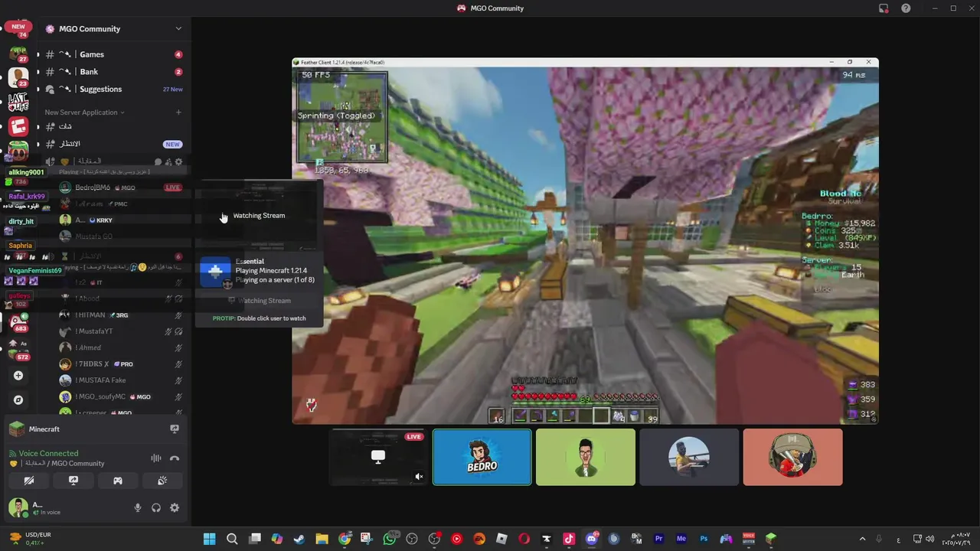The width and height of the screenshot is (980, 551).
Task: Select salmon-colored participant tile
Action: 792,457
